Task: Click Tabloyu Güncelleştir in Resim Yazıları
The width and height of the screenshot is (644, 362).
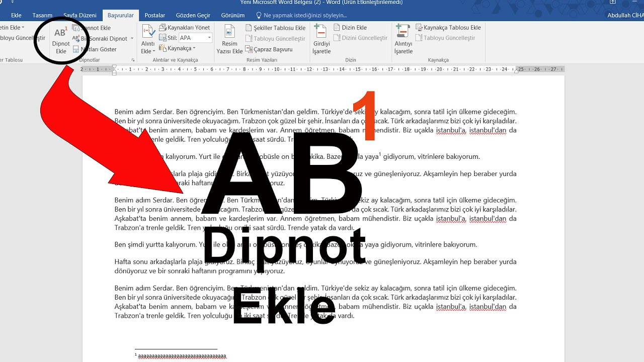Action: pos(276,38)
